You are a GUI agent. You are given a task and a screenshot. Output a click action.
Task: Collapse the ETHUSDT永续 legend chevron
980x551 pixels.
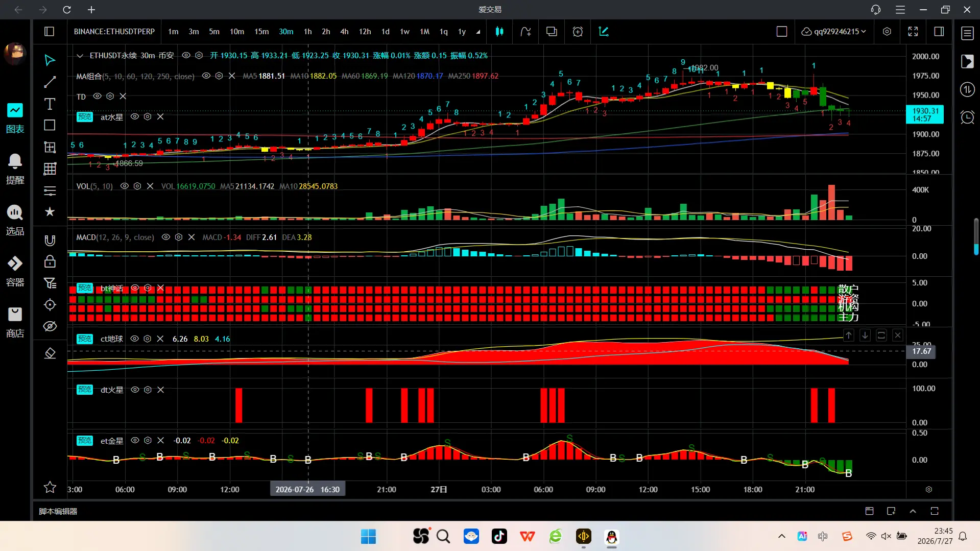(80, 56)
